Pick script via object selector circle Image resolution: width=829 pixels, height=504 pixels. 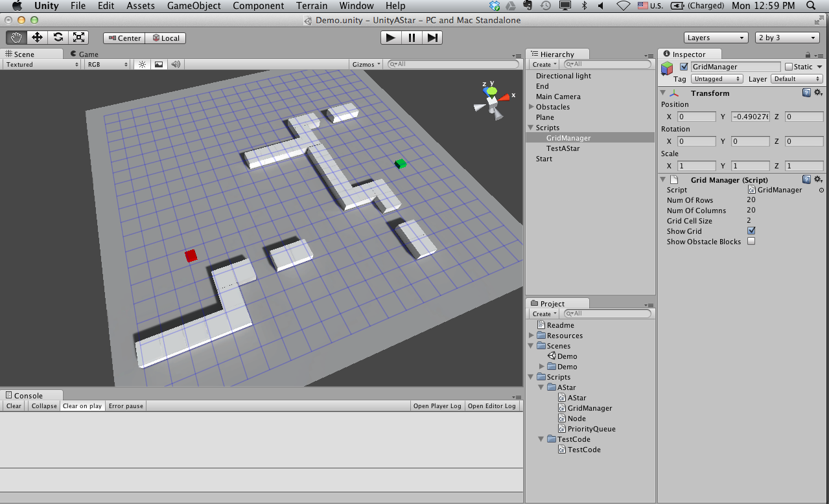click(x=821, y=190)
